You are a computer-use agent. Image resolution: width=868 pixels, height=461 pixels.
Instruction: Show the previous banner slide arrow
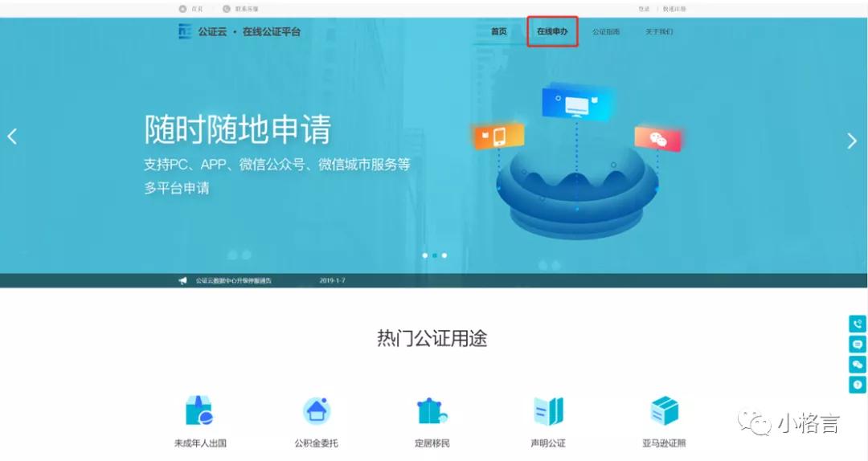tap(12, 137)
